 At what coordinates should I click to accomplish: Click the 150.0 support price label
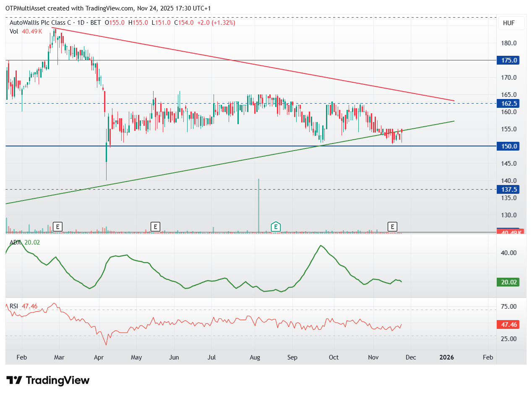[x=508, y=146]
